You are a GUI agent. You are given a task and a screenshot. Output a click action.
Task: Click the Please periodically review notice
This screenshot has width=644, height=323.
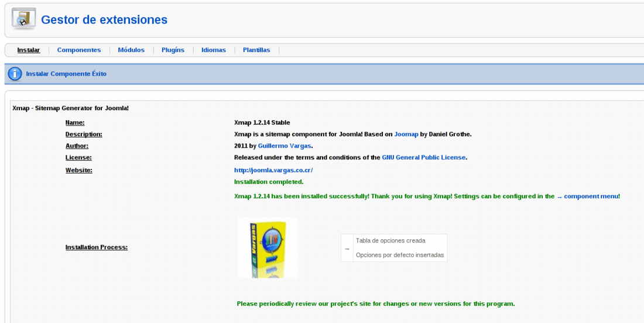[x=376, y=304]
